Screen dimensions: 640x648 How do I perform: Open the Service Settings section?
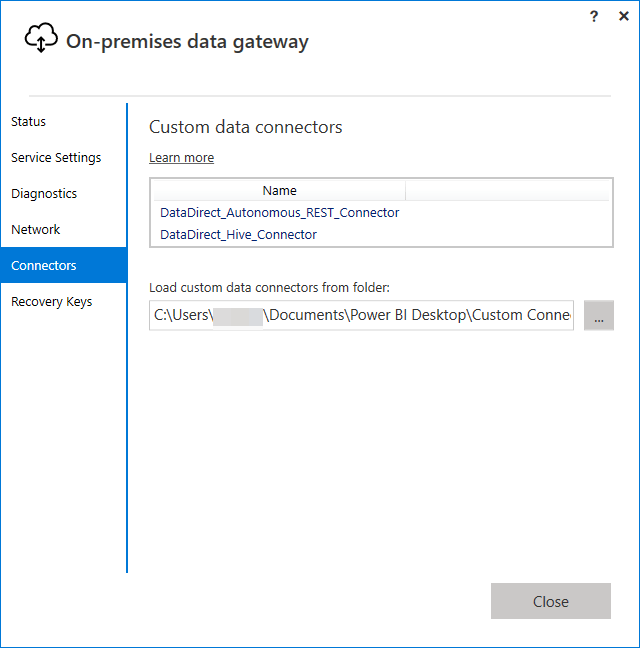(56, 157)
